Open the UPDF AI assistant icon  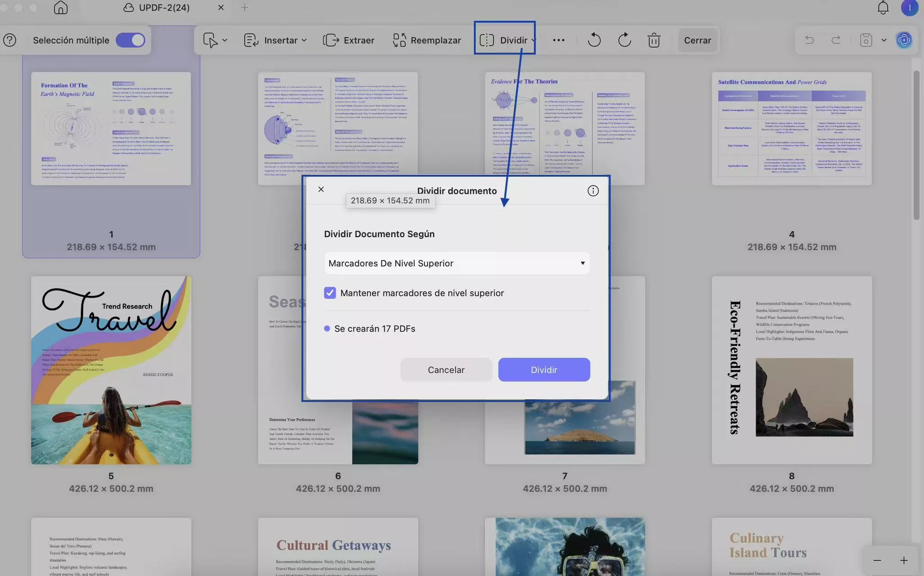click(904, 40)
